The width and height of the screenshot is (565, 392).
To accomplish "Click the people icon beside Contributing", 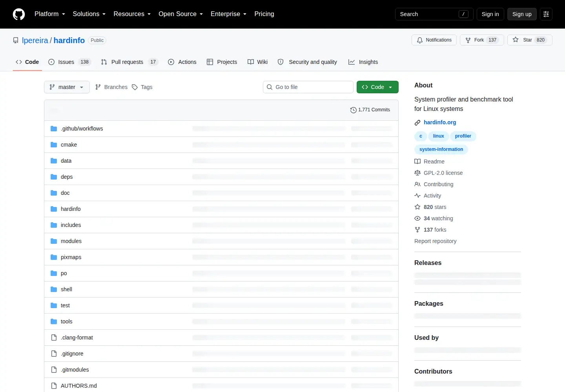I will click(x=417, y=184).
